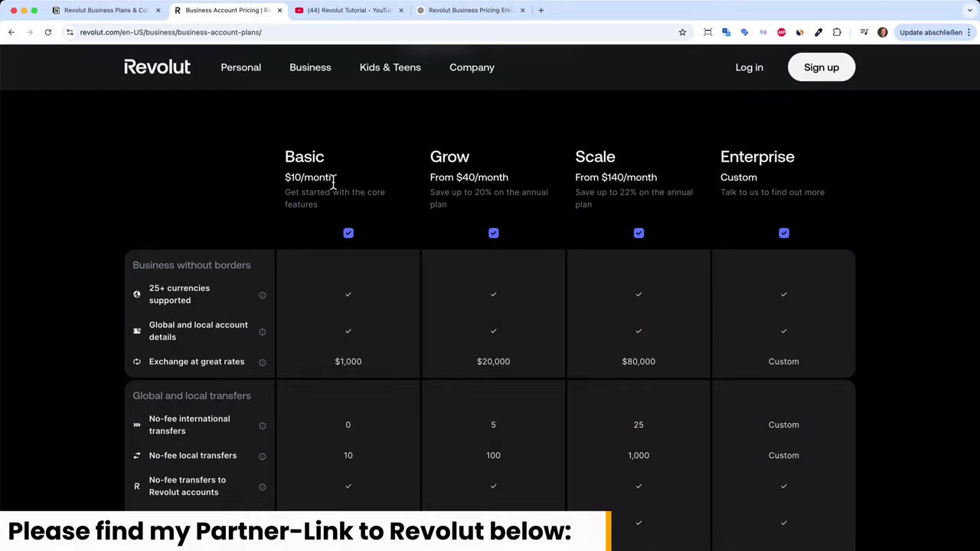
Task: Open the media controls icon
Action: [x=864, y=32]
